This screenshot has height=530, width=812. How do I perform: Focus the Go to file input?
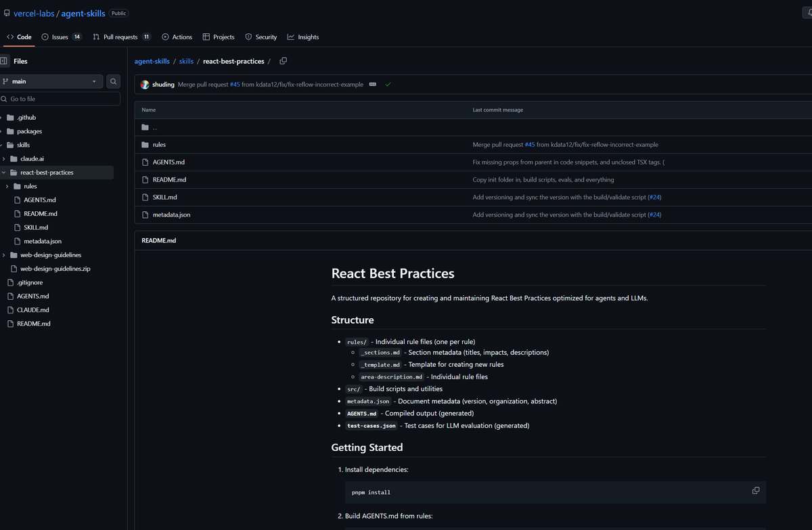[x=60, y=99]
